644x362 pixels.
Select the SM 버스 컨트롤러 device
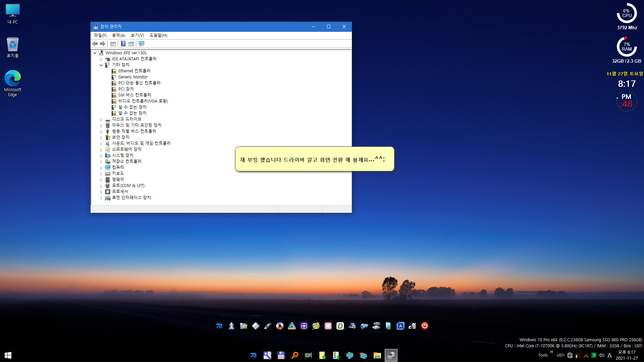coord(135,95)
